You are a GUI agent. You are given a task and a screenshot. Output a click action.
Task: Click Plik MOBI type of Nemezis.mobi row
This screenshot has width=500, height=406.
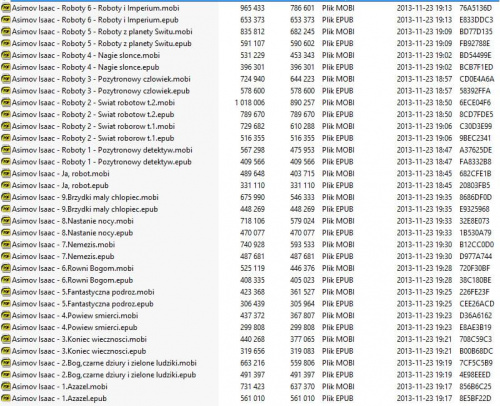(338, 245)
